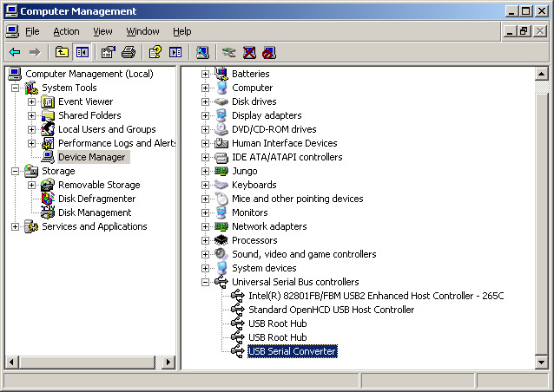Select the USB Serial Converter device
554x392 pixels.
point(292,351)
